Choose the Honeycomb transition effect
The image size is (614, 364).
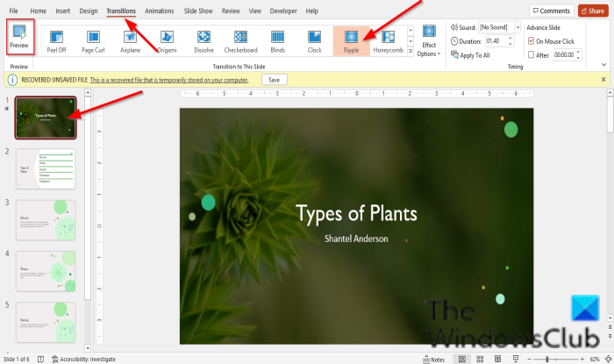389,42
